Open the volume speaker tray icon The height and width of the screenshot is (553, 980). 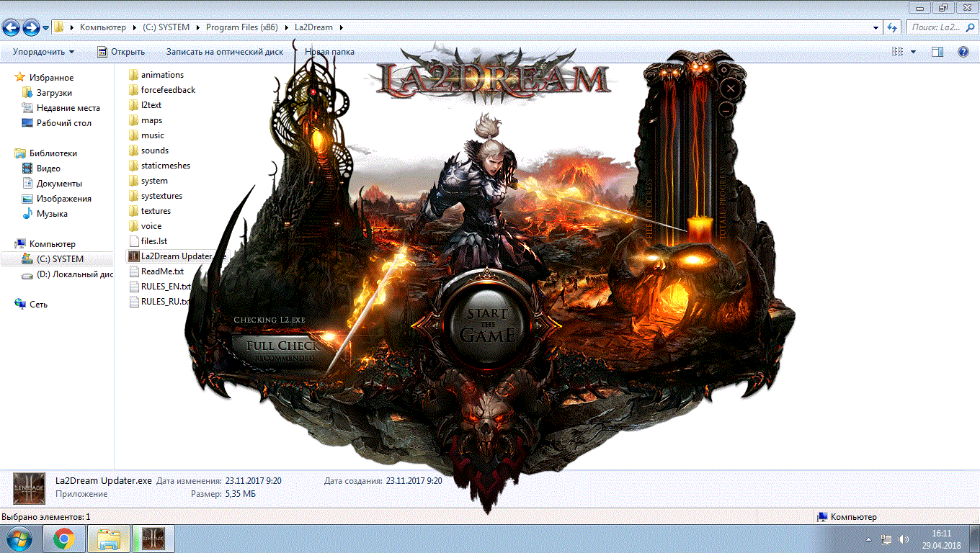(904, 539)
